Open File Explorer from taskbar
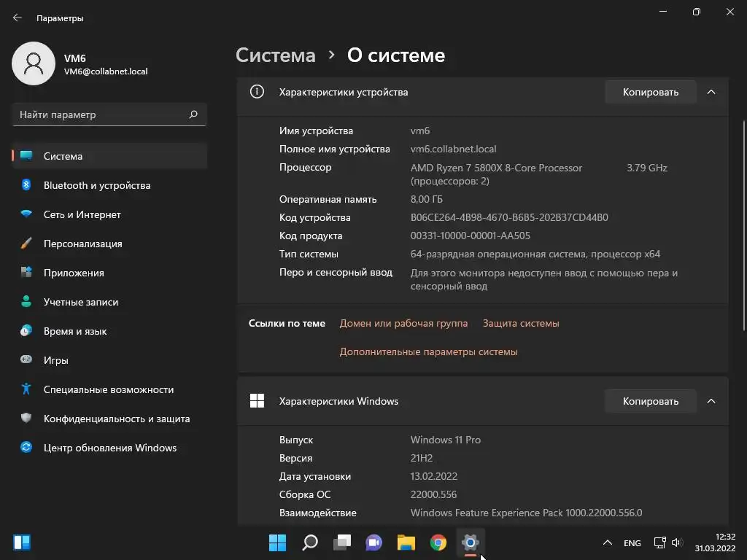This screenshot has height=560, width=747. (406, 542)
